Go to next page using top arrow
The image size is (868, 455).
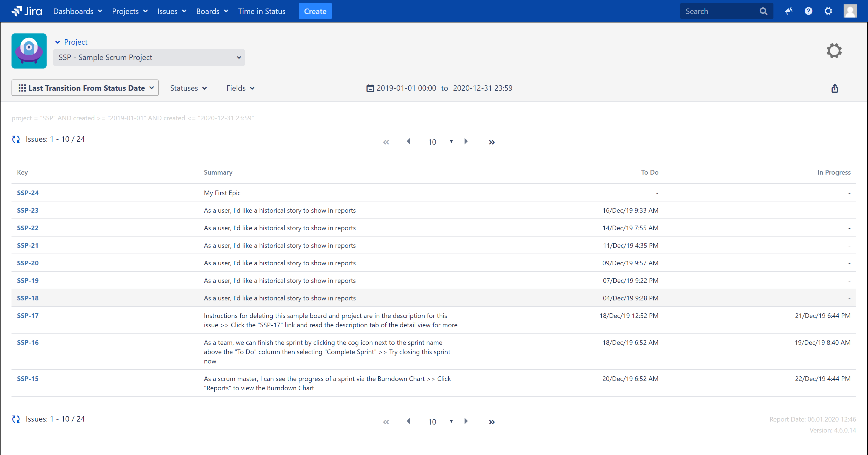click(x=466, y=141)
